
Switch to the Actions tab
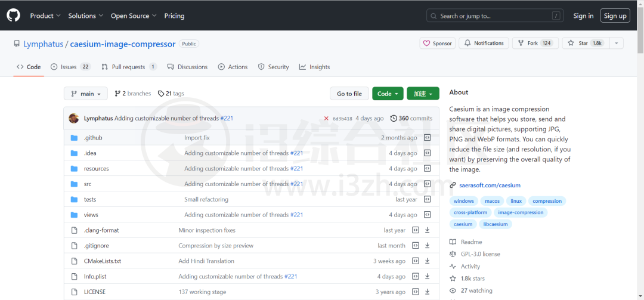point(233,67)
